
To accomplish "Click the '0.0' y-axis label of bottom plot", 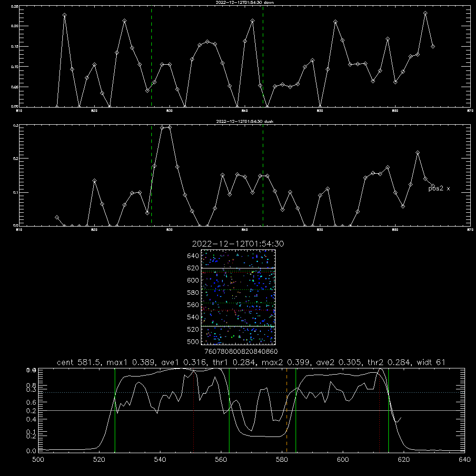I will point(31,451).
